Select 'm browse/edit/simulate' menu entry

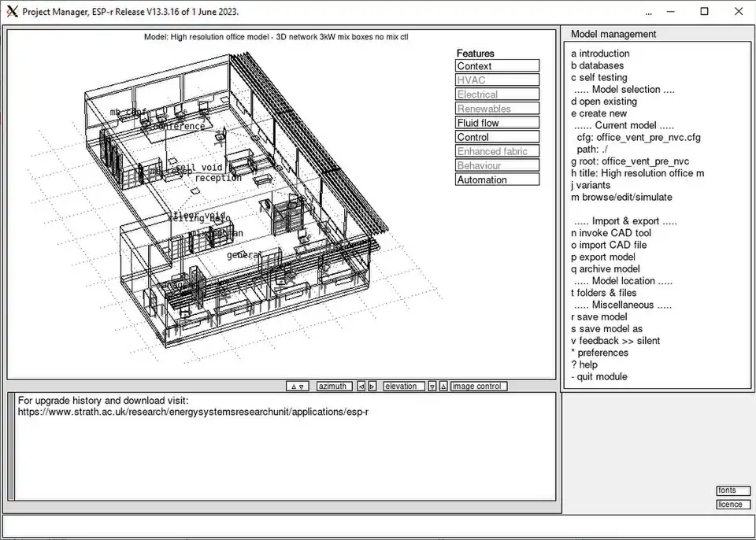[621, 197]
